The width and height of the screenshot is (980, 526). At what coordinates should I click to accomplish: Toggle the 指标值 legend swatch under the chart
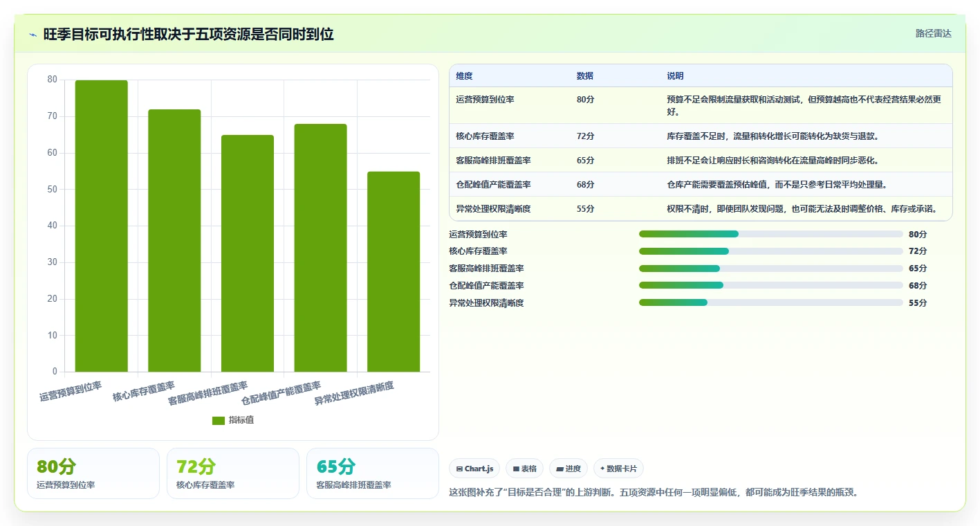[219, 420]
